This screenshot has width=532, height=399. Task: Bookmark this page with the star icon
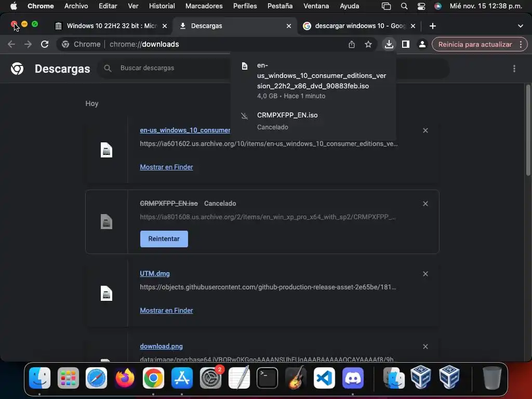[368, 44]
